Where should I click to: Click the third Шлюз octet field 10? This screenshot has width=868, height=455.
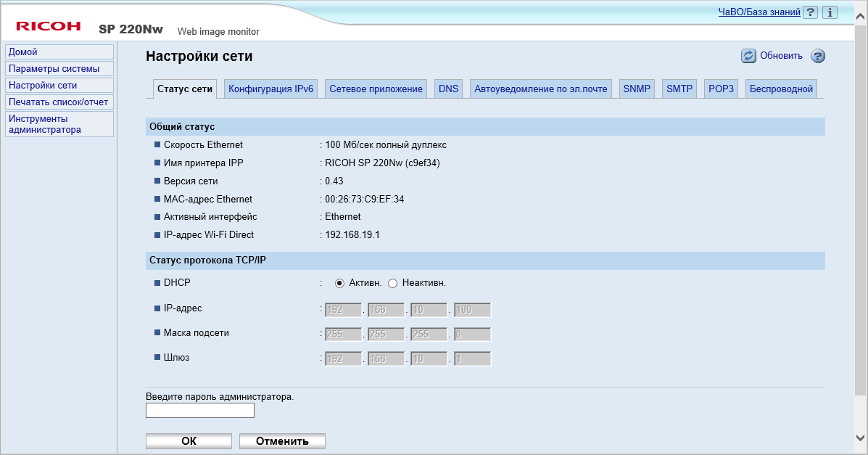pyautogui.click(x=429, y=358)
